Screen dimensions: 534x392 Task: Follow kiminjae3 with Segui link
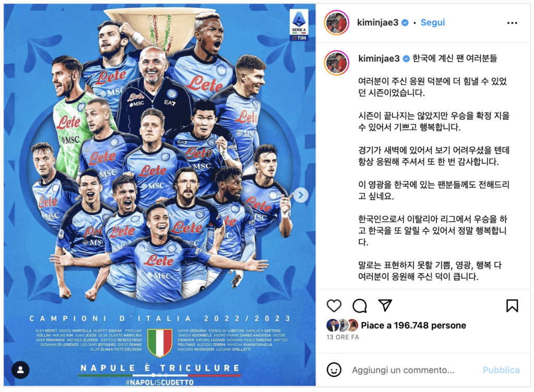[432, 22]
